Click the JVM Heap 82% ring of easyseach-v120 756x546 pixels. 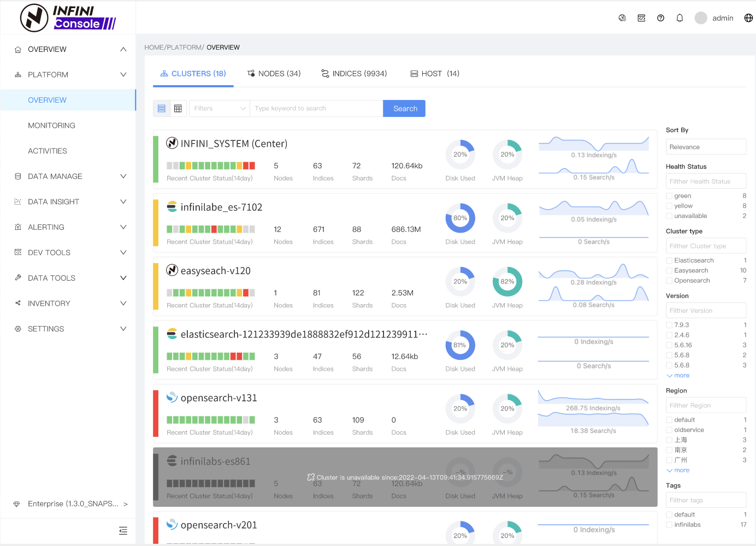coord(507,282)
